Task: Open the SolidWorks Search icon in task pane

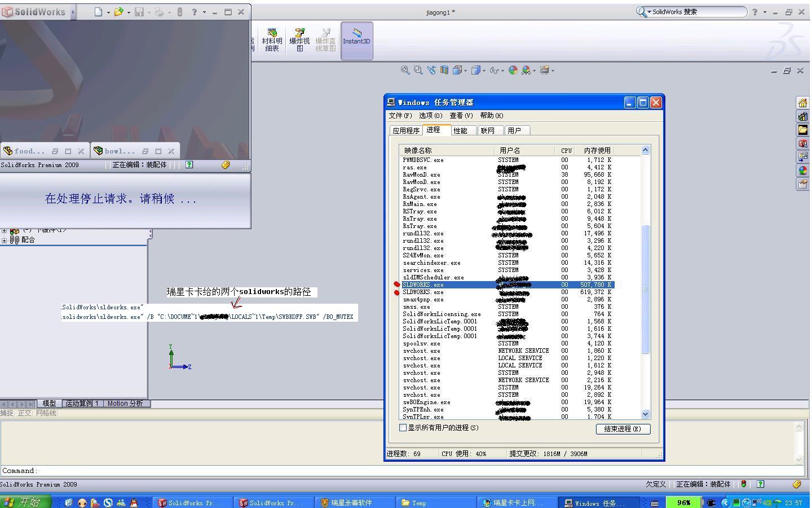Action: coord(802,143)
